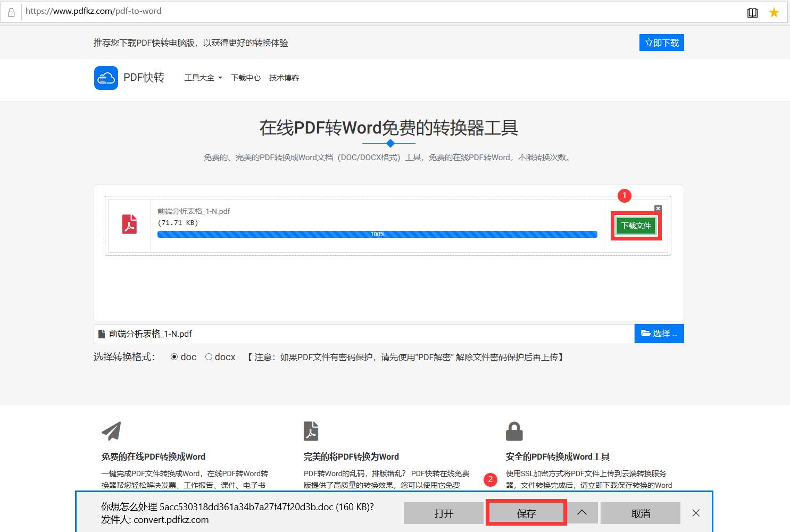
Task: Open reading list via the book icon
Action: pyautogui.click(x=752, y=12)
